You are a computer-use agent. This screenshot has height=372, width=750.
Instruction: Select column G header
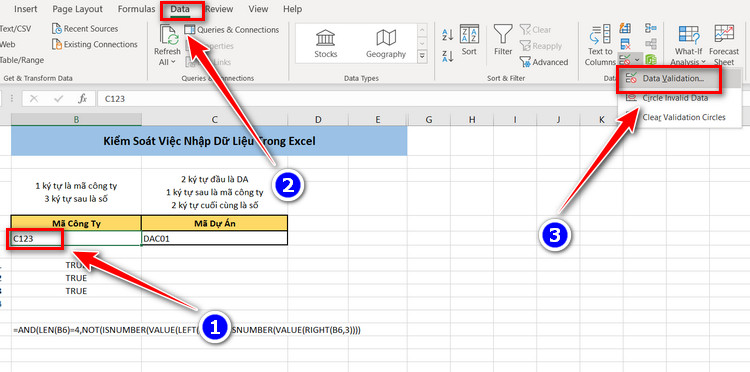pyautogui.click(x=429, y=120)
